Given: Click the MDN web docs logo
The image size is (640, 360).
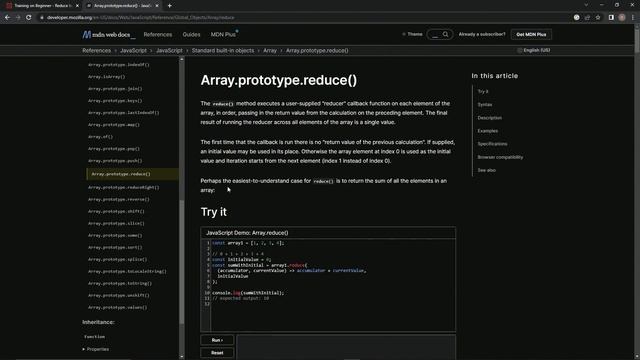Looking at the screenshot, I should tap(109, 35).
